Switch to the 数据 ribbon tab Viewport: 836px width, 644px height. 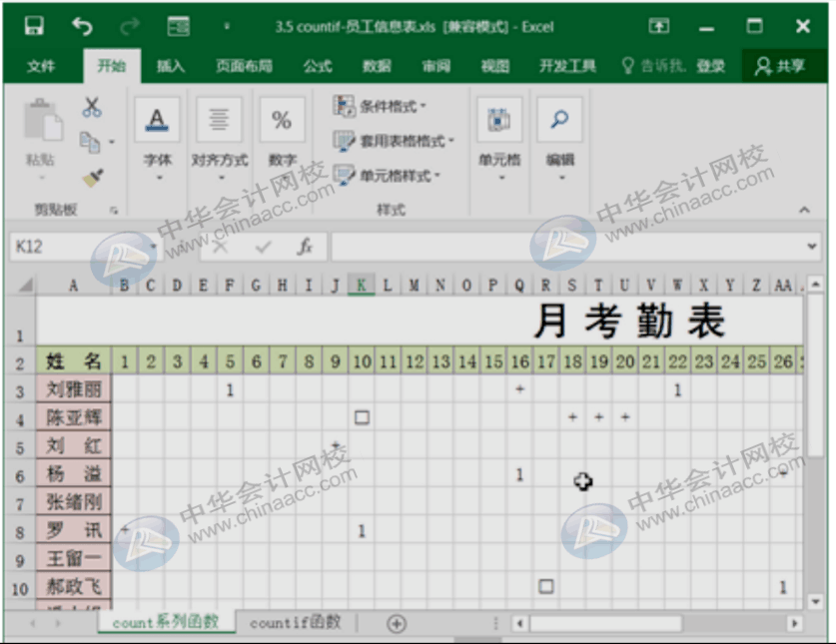pyautogui.click(x=377, y=66)
